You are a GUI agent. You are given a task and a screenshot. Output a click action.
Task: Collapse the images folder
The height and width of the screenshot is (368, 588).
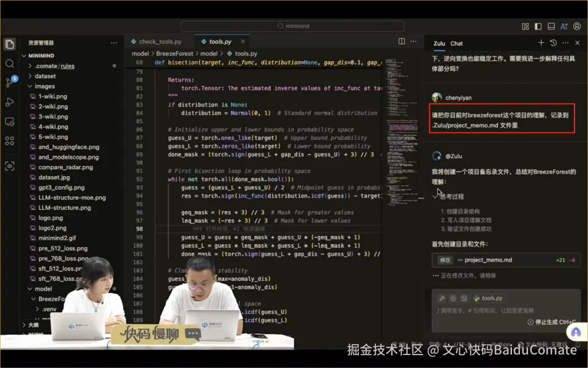pos(45,86)
